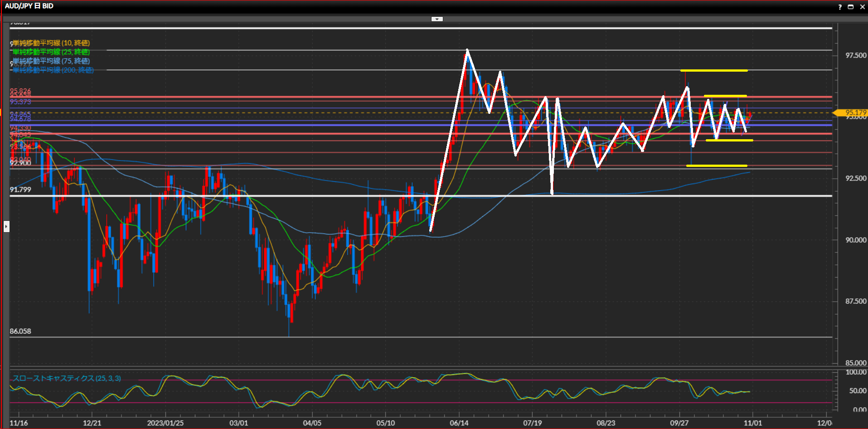Expand the left side panel arrow
The height and width of the screenshot is (429, 868).
[6, 226]
